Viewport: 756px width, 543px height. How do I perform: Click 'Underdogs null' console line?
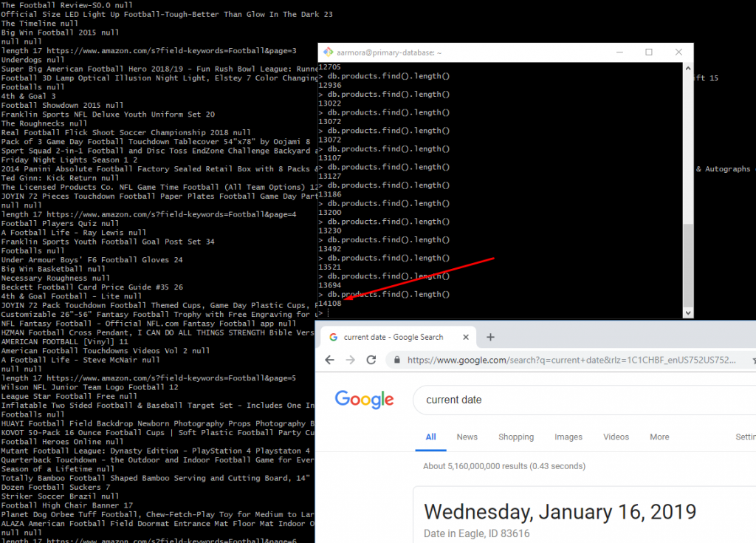pyautogui.click(x=32, y=60)
